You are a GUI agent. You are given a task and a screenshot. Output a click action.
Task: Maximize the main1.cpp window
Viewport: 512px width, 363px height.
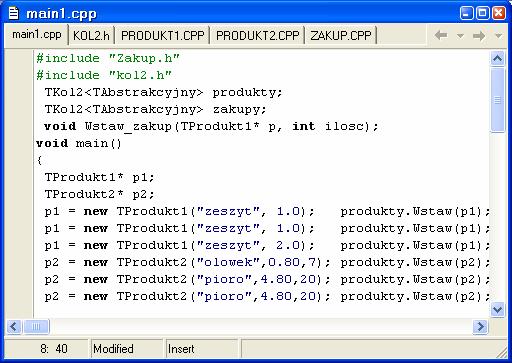(x=482, y=13)
